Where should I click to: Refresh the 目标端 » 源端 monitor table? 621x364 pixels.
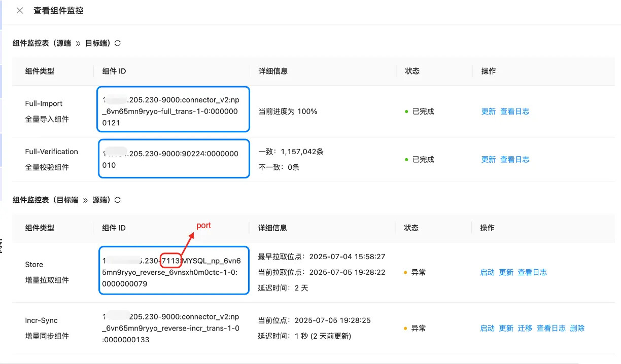[x=118, y=200]
